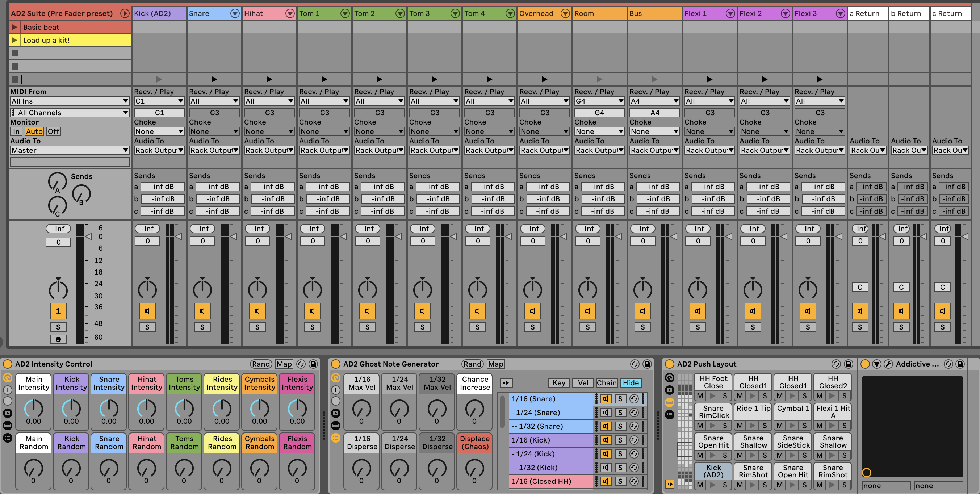The image size is (980, 494).
Task: Unfold Addictive device parameters triangle
Action: click(x=876, y=364)
